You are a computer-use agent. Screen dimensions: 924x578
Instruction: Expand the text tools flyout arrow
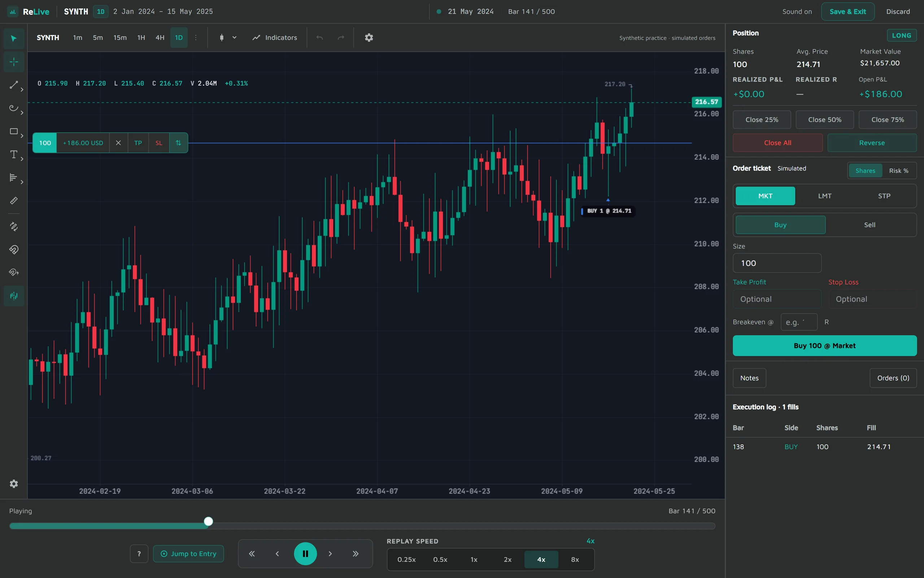coord(22,159)
